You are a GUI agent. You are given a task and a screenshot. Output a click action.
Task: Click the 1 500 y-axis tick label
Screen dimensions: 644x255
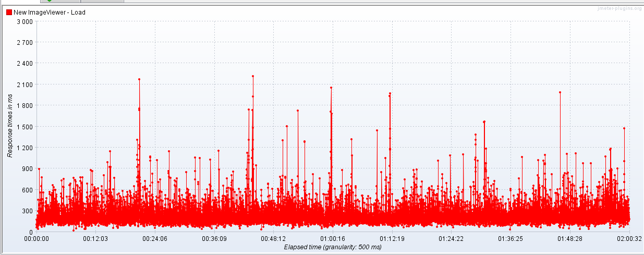(25, 127)
